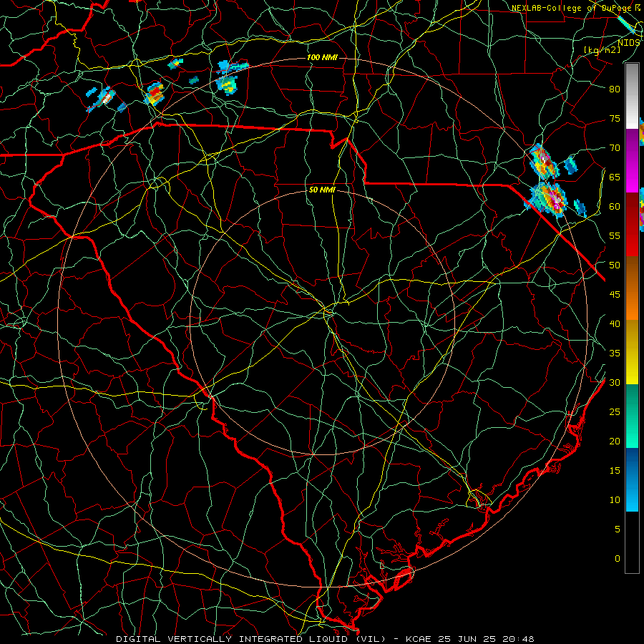Click the color scale value "80"
This screenshot has width=644, height=644.
click(x=615, y=89)
